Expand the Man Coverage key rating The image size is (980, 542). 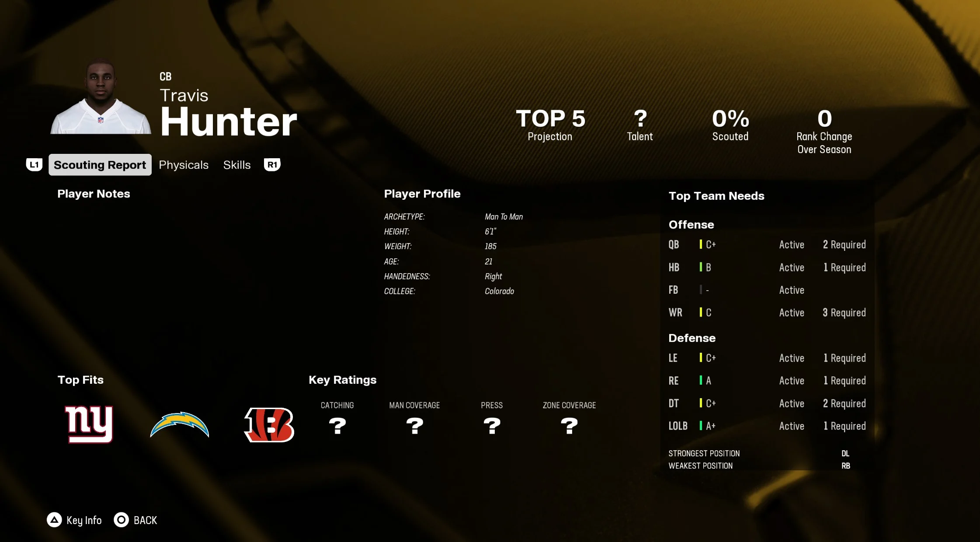414,424
